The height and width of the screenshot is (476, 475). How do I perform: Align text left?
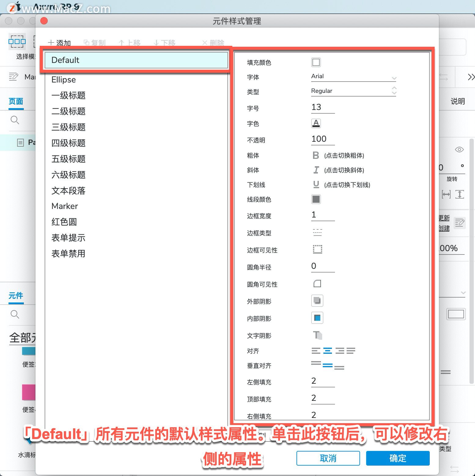(x=316, y=351)
